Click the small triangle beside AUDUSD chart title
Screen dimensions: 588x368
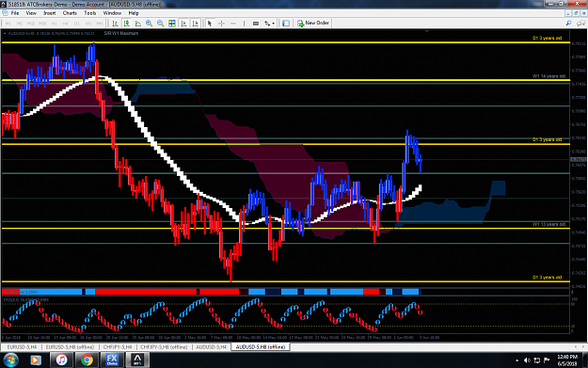click(x=5, y=33)
